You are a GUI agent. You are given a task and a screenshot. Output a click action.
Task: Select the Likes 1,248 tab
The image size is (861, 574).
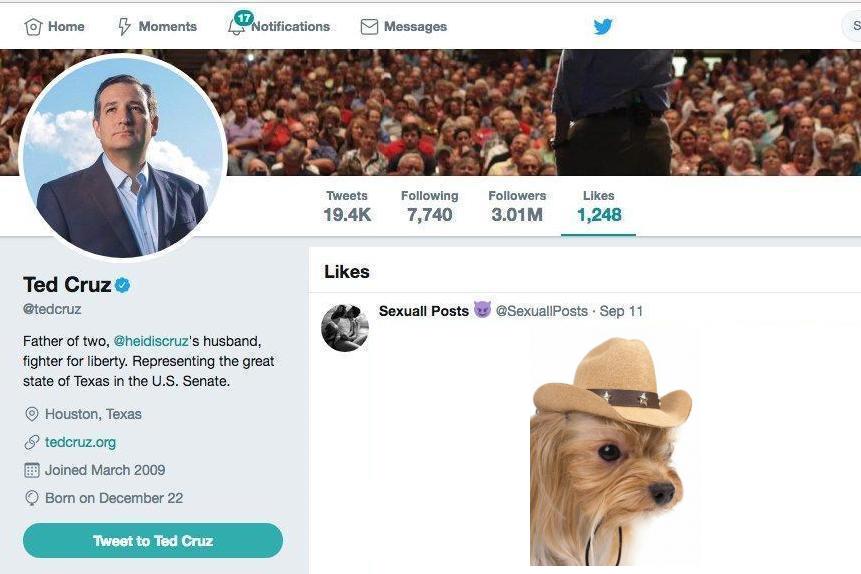coord(599,206)
